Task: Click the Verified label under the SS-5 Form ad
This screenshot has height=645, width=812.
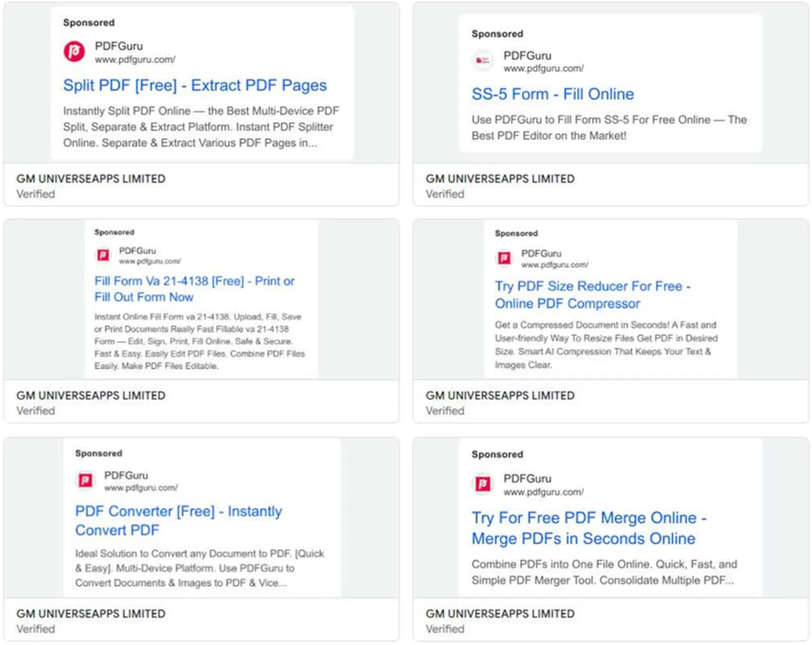Action: (445, 194)
